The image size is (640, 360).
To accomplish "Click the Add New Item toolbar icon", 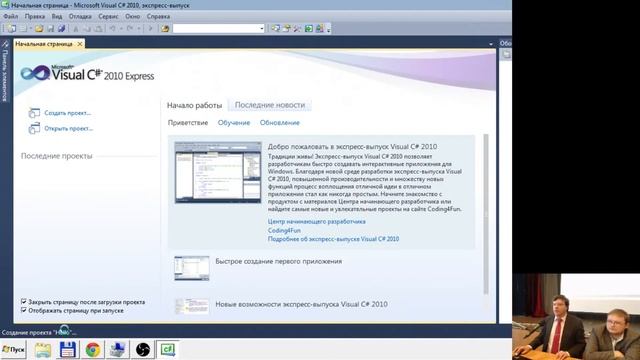I will coord(24,29).
